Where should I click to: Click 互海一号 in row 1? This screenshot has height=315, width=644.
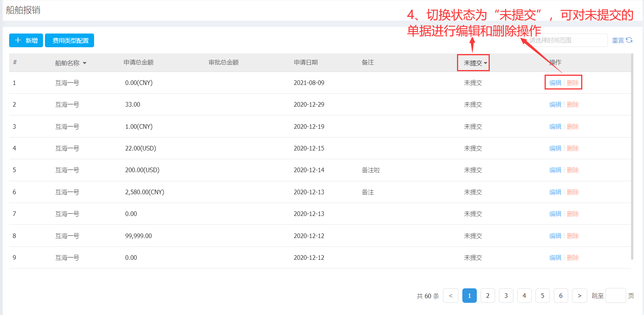click(x=67, y=83)
